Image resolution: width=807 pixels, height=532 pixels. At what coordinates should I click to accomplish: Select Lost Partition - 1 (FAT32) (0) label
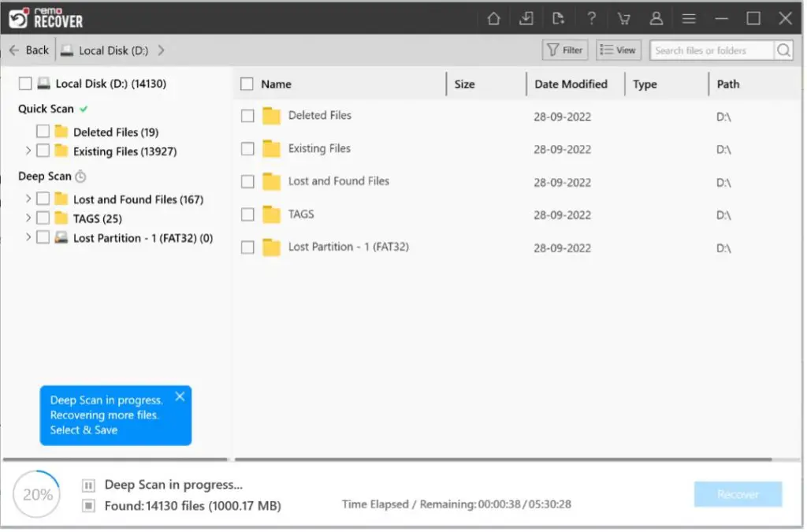point(143,239)
